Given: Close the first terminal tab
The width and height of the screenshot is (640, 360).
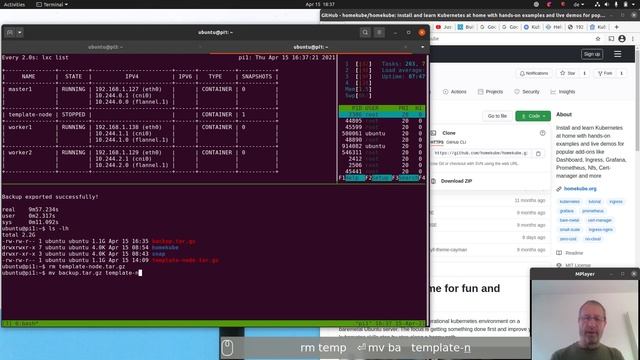Looking at the screenshot, I should pos(200,47).
